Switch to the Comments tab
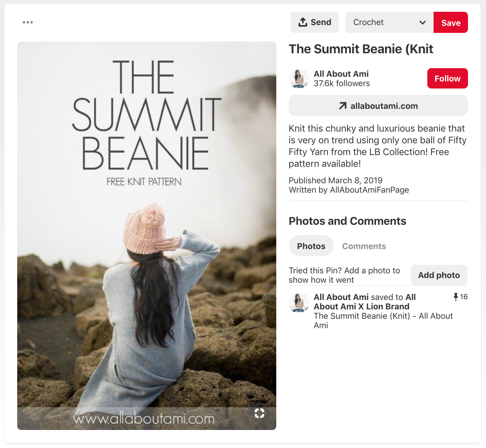This screenshot has height=448, width=486. click(x=364, y=246)
